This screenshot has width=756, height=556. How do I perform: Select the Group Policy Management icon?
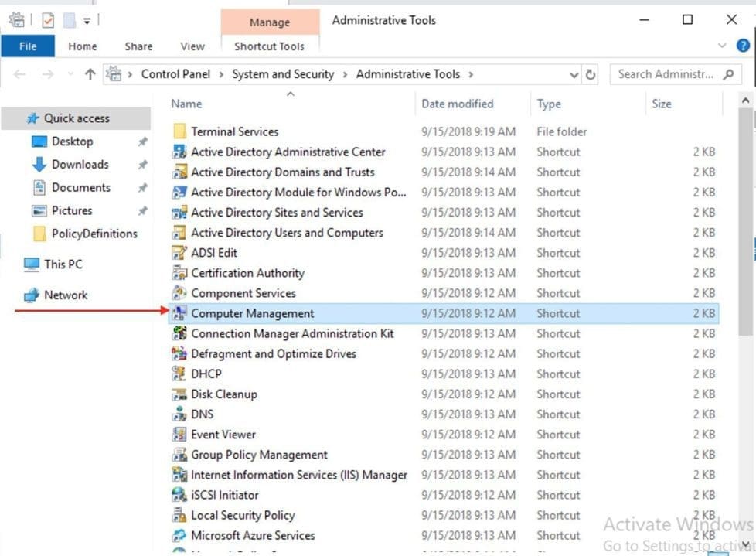pyautogui.click(x=179, y=455)
